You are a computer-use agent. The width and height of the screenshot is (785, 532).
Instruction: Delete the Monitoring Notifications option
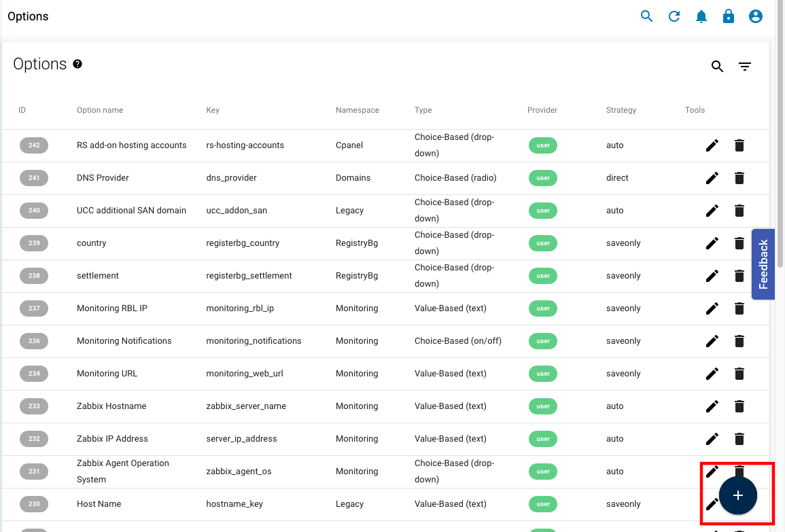(739, 340)
